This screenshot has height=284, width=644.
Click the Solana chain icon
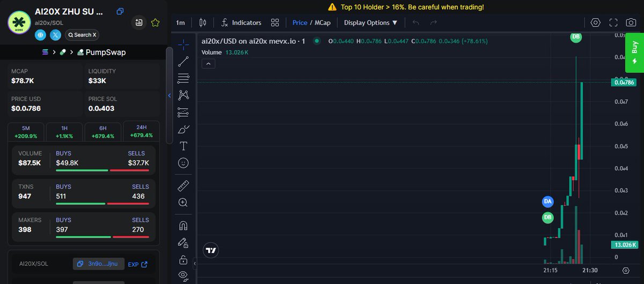(x=45, y=53)
